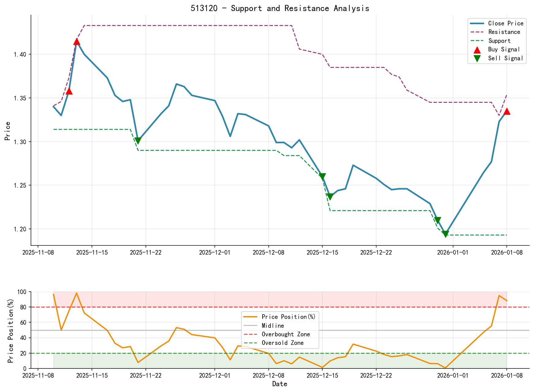
Task: Click the first red buy triangle near 2025-11-11
Action: [69, 91]
